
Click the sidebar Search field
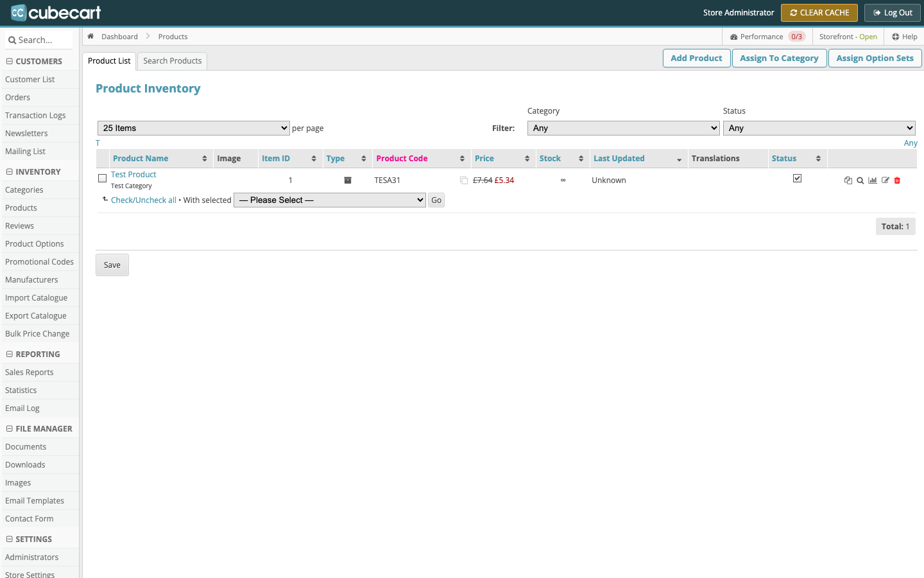[x=38, y=40]
